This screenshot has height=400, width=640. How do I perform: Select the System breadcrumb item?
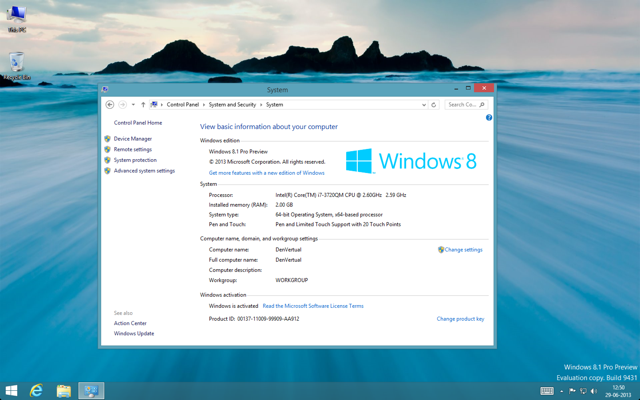pyautogui.click(x=274, y=104)
